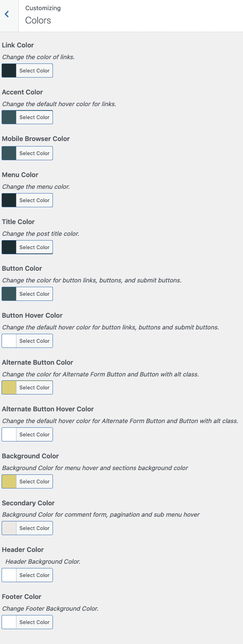
Task: Set the Button Hover Color
Action: click(x=34, y=340)
